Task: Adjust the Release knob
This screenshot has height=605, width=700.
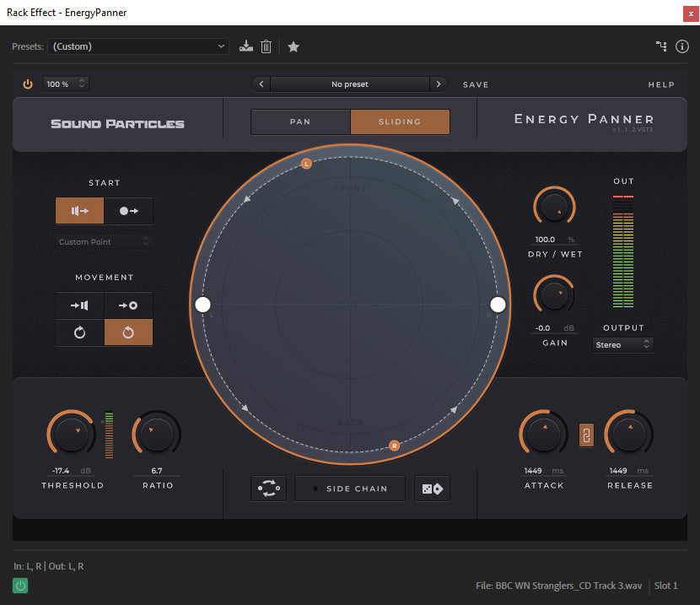Action: tap(628, 434)
